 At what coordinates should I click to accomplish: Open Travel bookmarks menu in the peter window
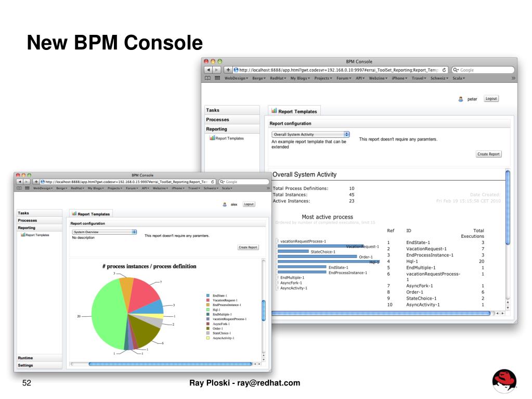(x=419, y=78)
